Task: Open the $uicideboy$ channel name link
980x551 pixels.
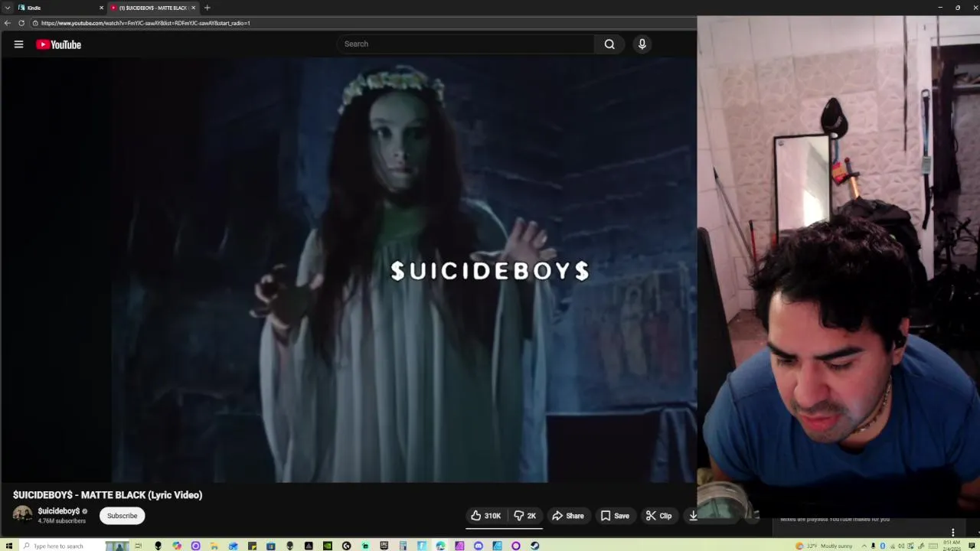Action: tap(59, 511)
